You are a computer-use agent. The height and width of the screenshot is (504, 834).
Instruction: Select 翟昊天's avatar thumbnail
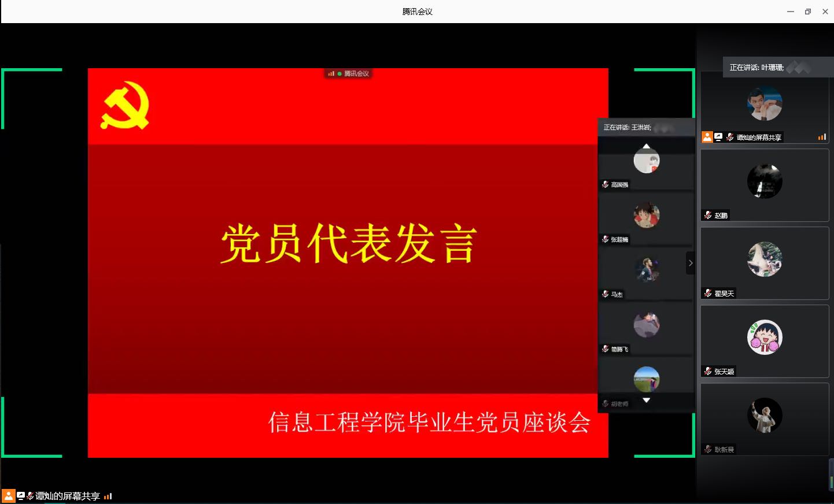765,259
